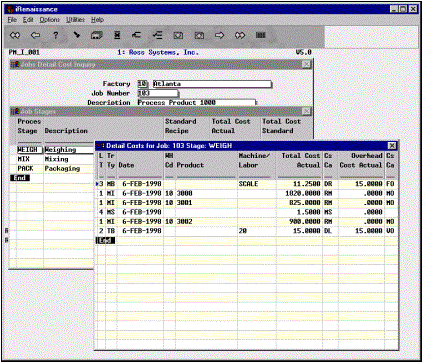Open the Help menu
Viewport: 422px width, 362px height.
pos(97,20)
